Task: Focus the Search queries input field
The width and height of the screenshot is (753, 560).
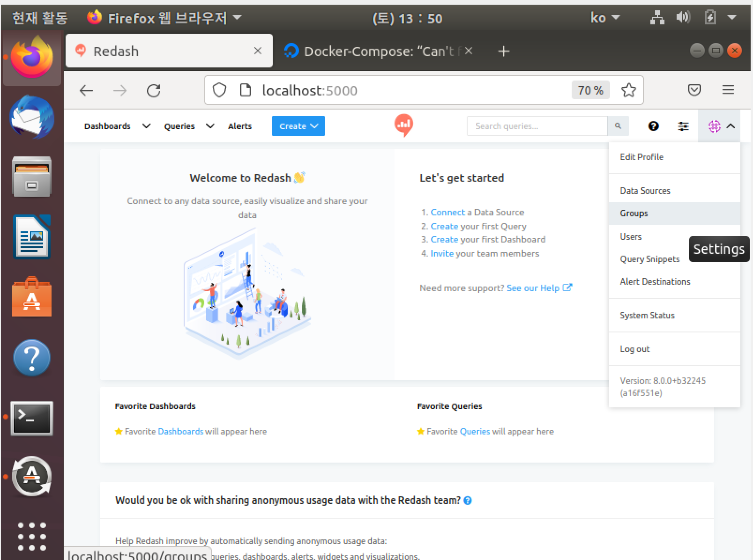Action: [537, 126]
